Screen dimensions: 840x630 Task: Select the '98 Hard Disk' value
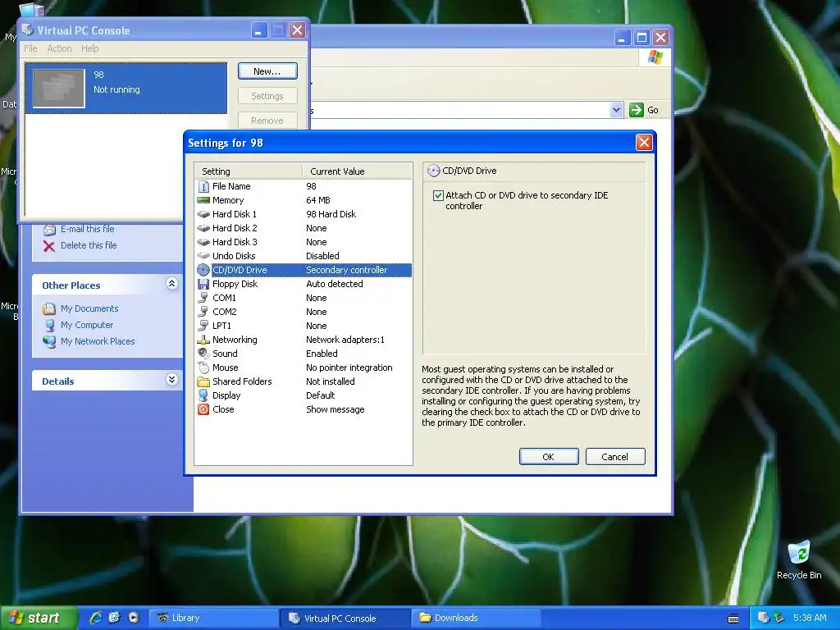pos(331,214)
